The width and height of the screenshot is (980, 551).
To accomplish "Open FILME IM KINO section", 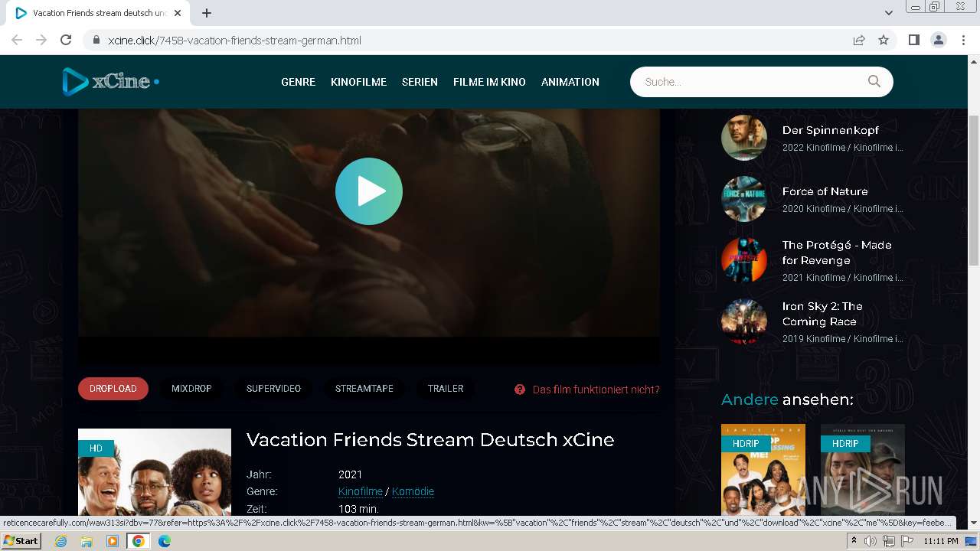I will click(x=489, y=82).
